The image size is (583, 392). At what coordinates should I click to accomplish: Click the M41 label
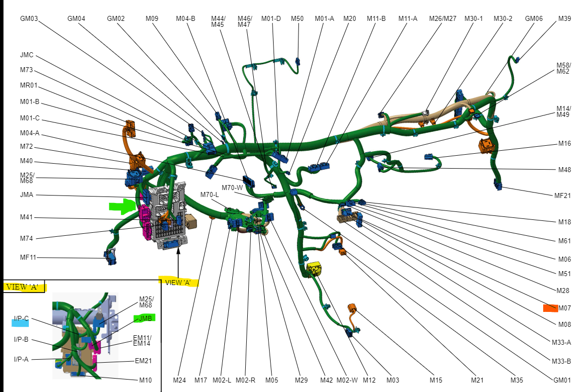click(26, 217)
